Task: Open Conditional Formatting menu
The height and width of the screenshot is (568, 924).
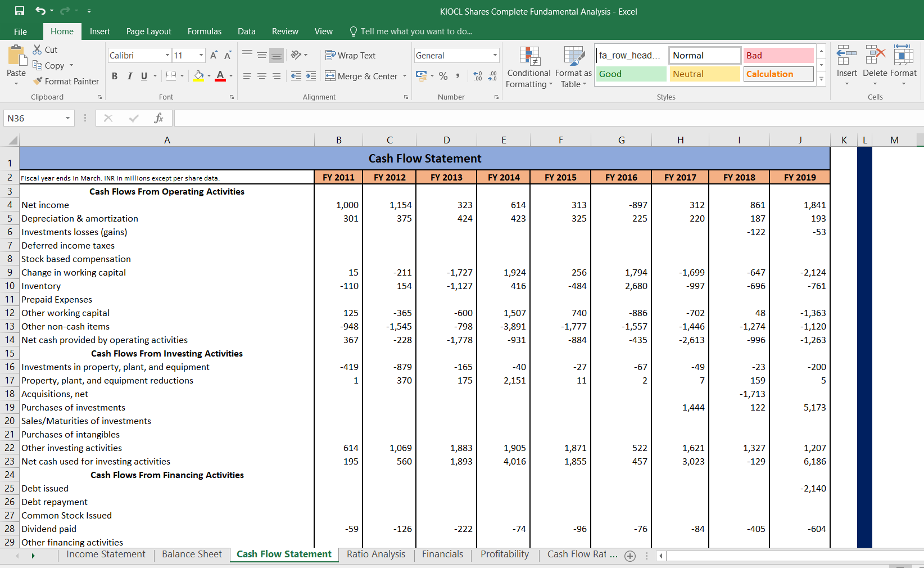Action: tap(529, 67)
